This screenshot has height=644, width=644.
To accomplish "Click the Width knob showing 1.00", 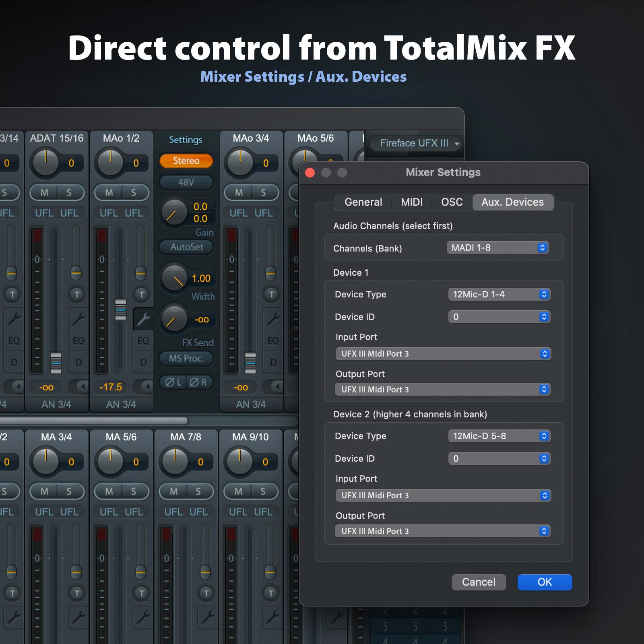I will tap(174, 278).
